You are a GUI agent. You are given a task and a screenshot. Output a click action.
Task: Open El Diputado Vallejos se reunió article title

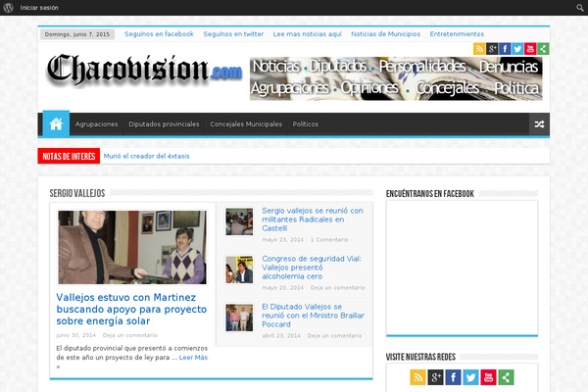tap(314, 316)
